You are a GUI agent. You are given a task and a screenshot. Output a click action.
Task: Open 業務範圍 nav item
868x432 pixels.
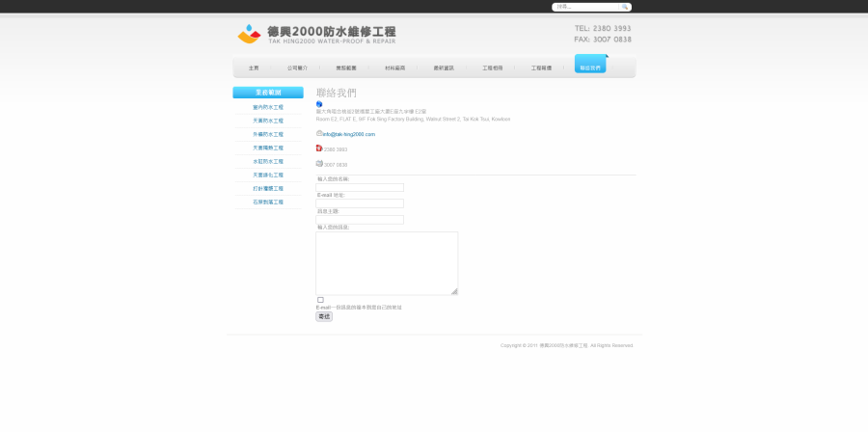click(x=346, y=68)
